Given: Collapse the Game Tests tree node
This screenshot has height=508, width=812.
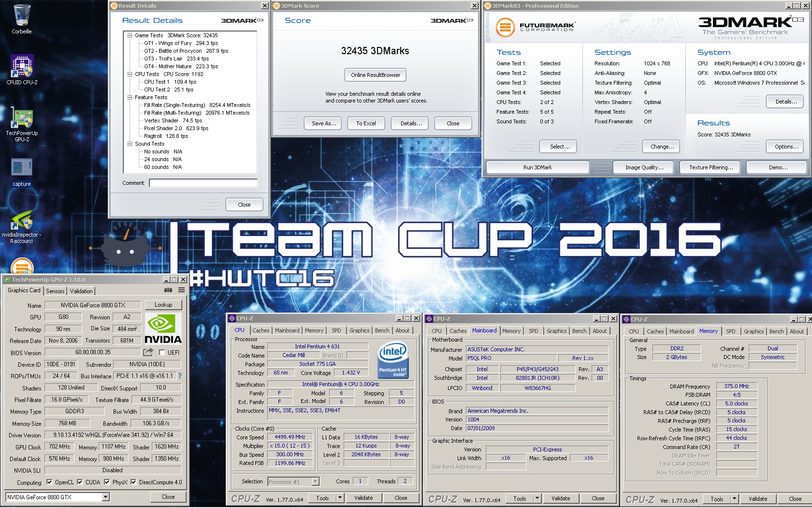Looking at the screenshot, I should (130, 35).
